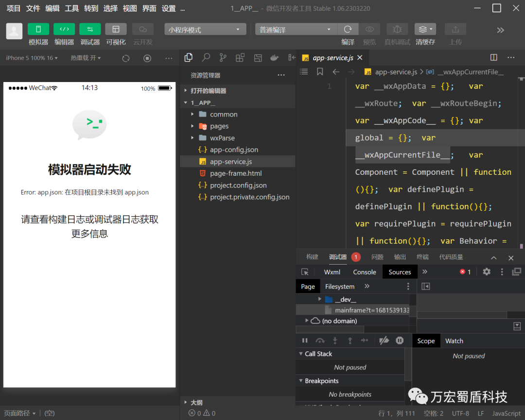This screenshot has height=420, width=525.
Task: Select the inspect element picker icon
Action: point(305,272)
